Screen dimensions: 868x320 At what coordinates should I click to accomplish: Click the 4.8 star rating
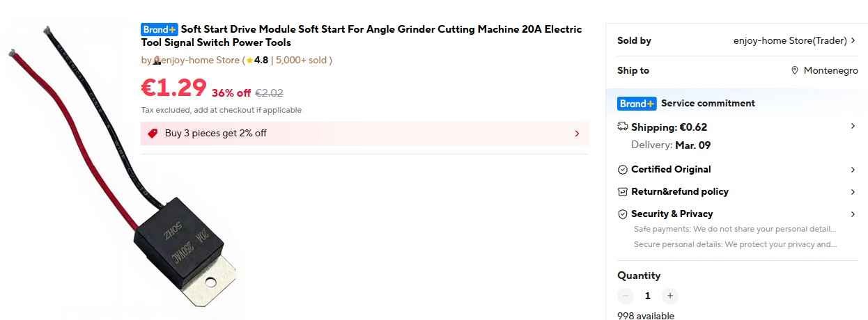(257, 61)
